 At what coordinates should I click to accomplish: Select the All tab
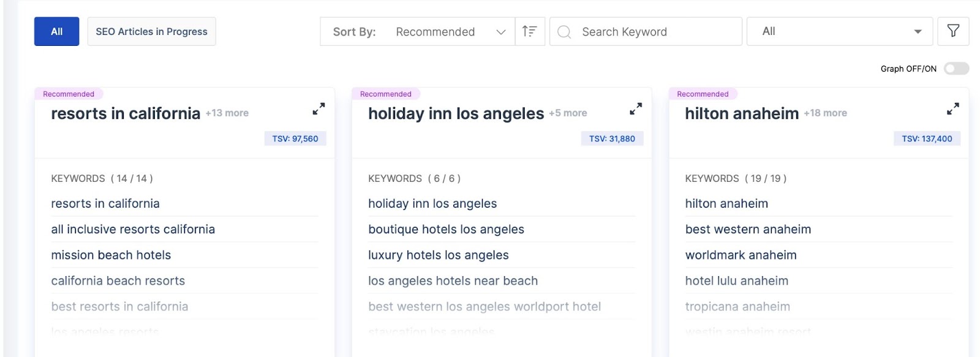pos(56,31)
